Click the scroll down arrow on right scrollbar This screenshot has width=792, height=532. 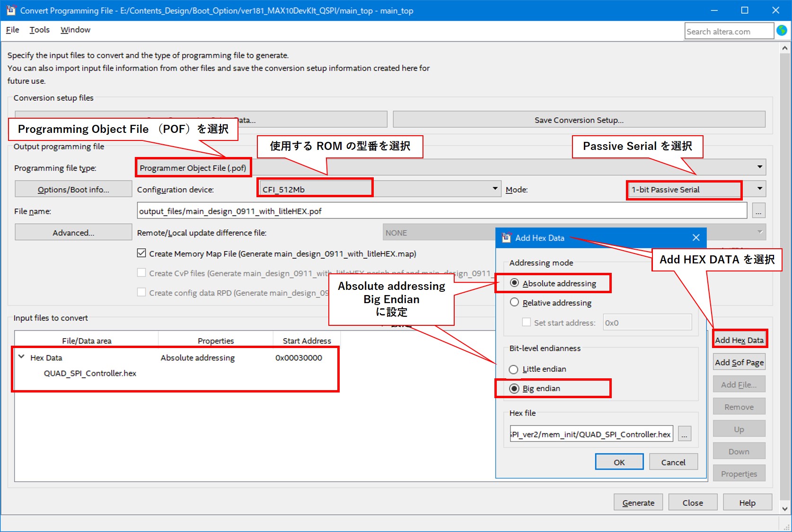pyautogui.click(x=785, y=509)
